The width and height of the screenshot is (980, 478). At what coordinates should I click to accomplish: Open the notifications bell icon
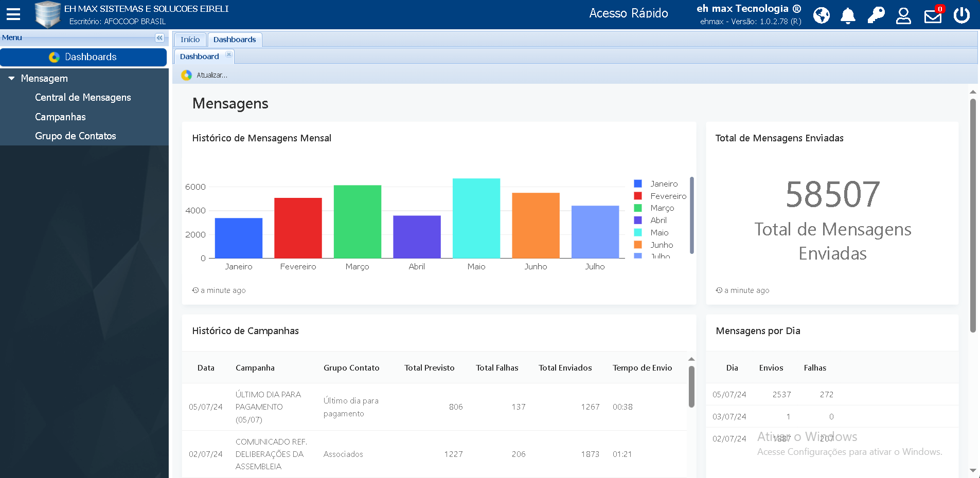(848, 15)
